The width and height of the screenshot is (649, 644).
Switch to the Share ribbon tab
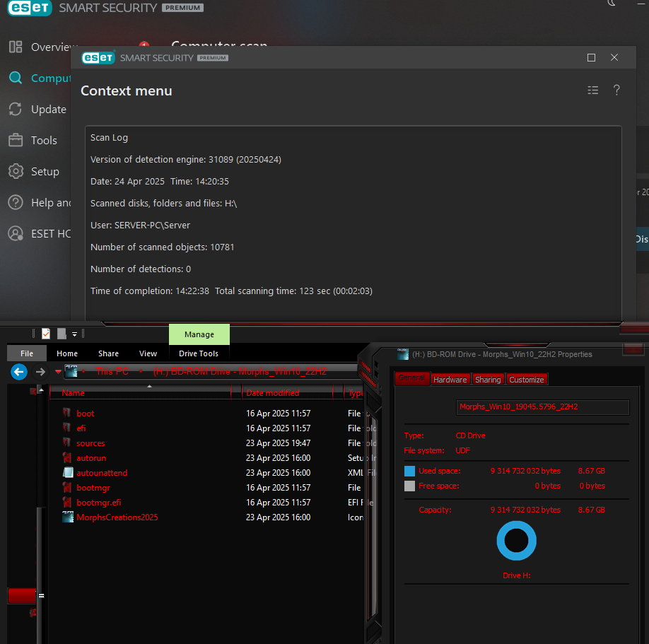tap(108, 353)
